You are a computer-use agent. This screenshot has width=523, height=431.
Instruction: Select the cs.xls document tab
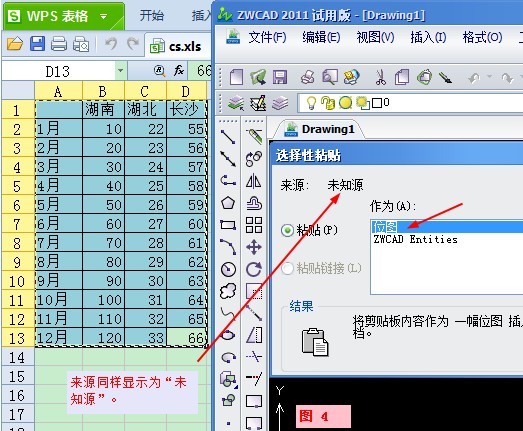(x=177, y=46)
